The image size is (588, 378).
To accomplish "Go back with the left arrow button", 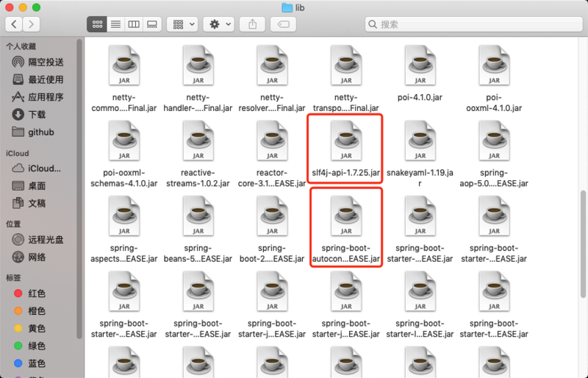I will [14, 24].
